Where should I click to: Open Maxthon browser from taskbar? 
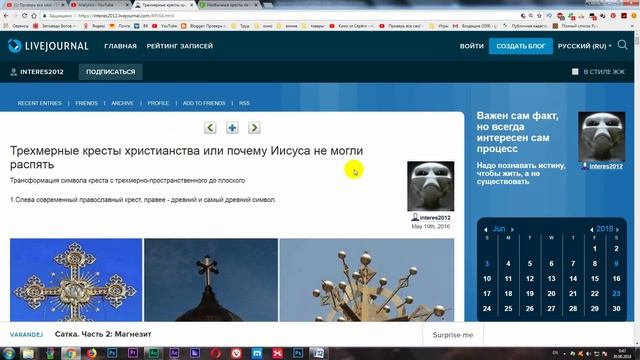257,353
